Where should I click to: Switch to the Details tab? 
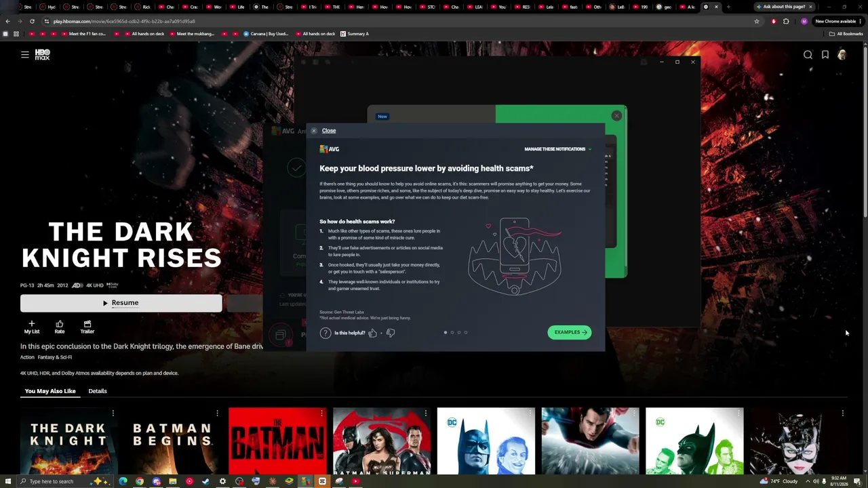click(x=98, y=391)
